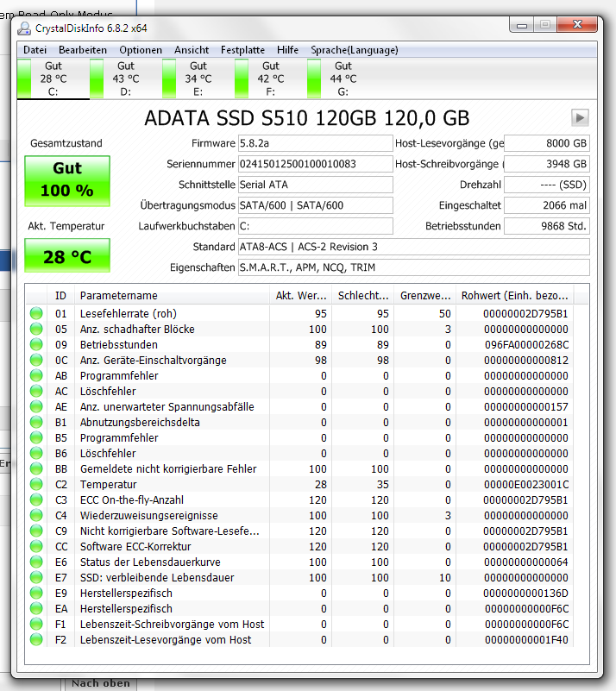Open the Sprache(Language) menu
The width and height of the screenshot is (616, 691).
coord(355,50)
